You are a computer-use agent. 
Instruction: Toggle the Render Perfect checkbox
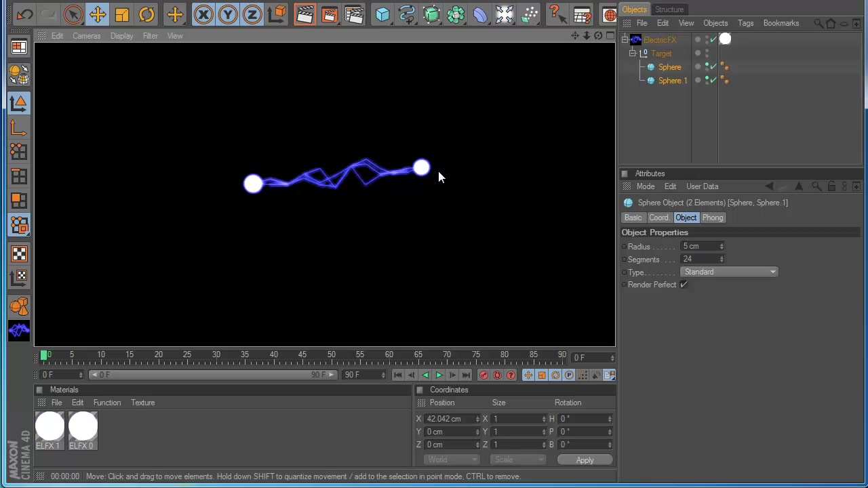(684, 284)
